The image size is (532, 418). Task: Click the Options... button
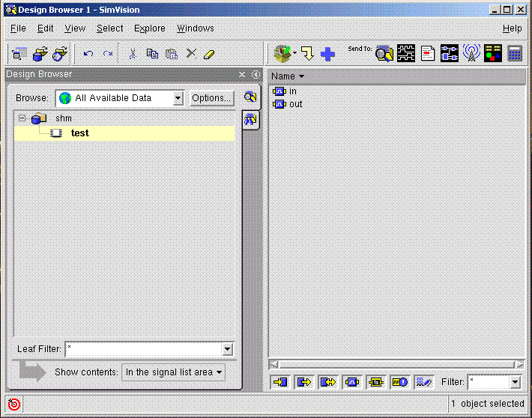pyautogui.click(x=212, y=98)
